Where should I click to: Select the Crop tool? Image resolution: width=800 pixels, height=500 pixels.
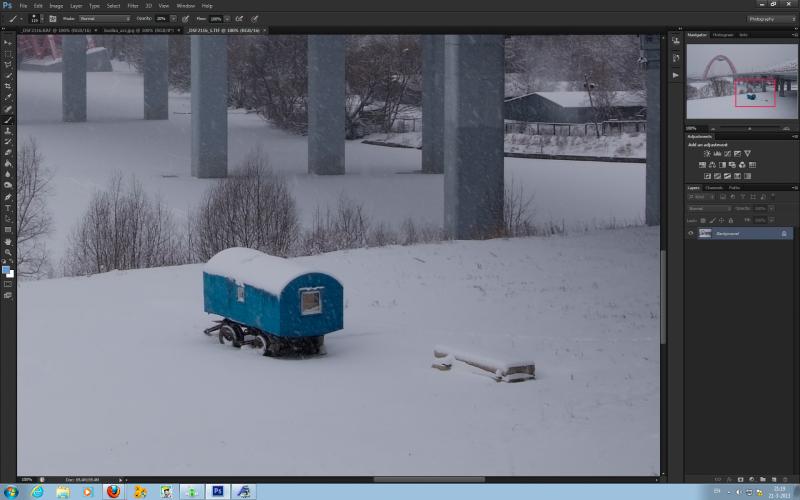pyautogui.click(x=8, y=87)
